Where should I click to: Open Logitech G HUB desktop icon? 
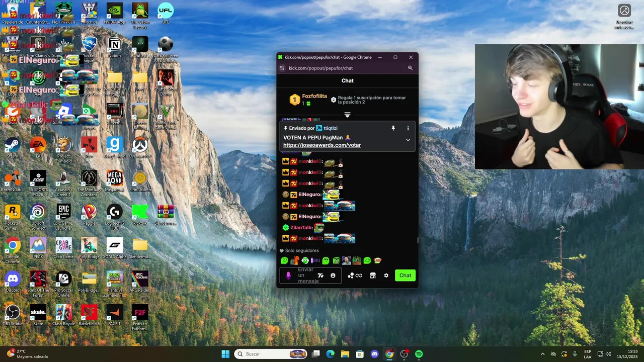(x=115, y=217)
